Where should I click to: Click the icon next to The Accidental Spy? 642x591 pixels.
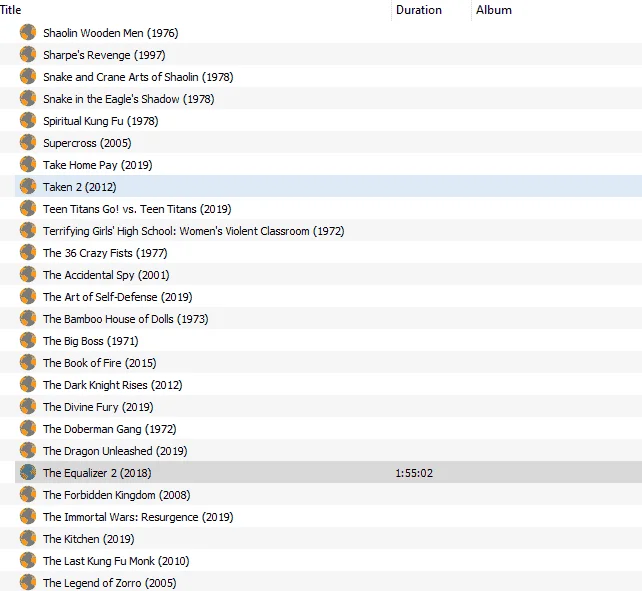pyautogui.click(x=28, y=274)
